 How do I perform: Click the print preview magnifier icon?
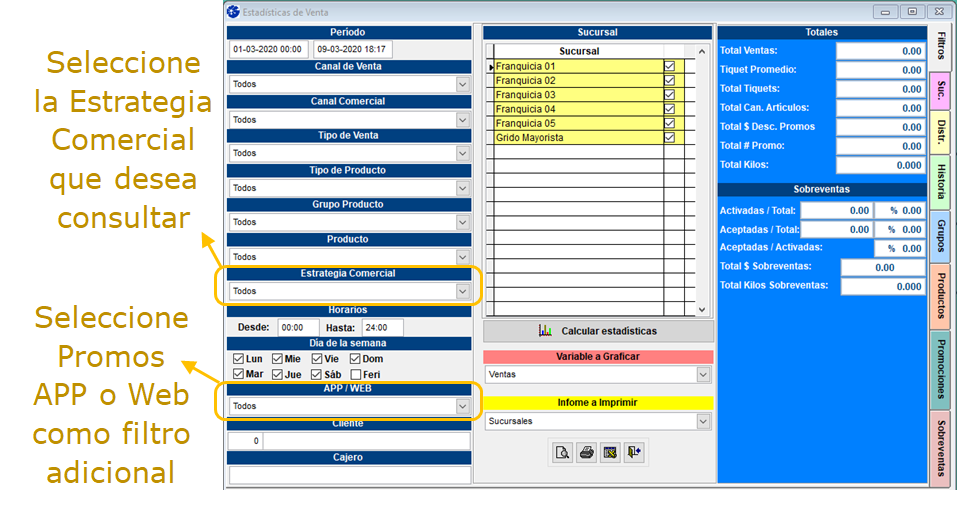[563, 453]
